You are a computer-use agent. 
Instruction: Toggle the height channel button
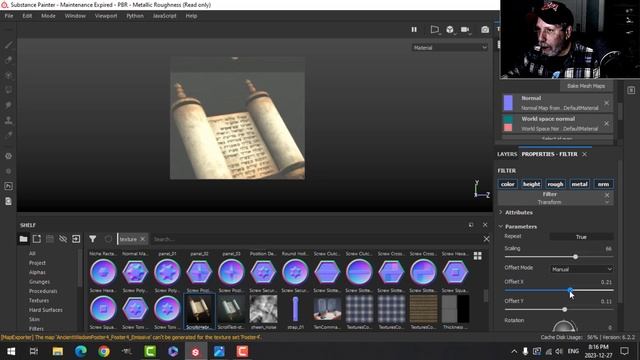click(531, 184)
